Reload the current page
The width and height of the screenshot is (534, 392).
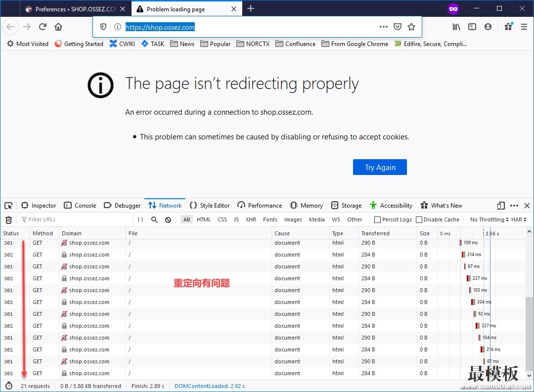43,27
